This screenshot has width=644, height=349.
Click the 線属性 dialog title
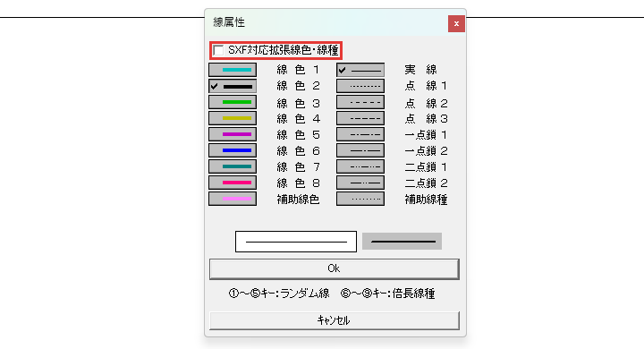pyautogui.click(x=229, y=22)
